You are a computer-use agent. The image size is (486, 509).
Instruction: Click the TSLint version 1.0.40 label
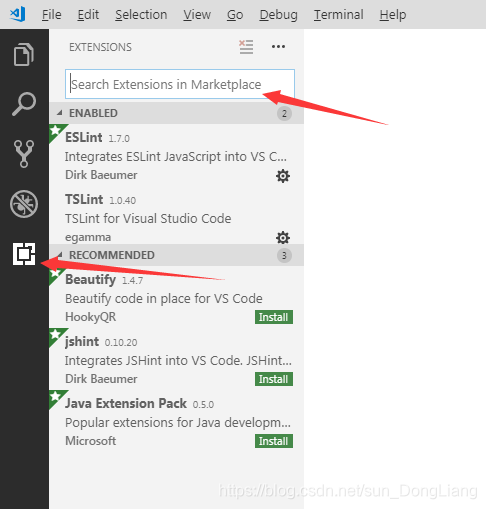(x=123, y=200)
